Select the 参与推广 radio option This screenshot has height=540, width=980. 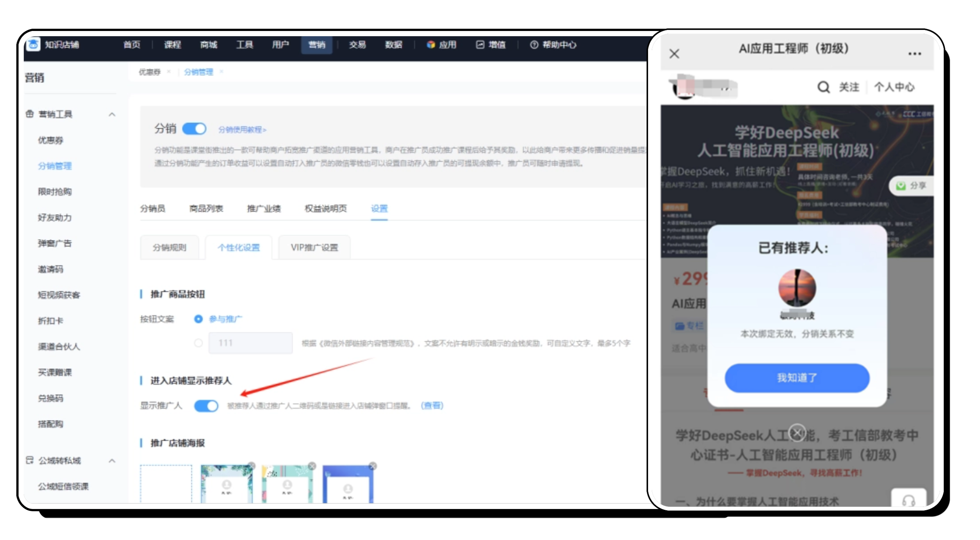(x=198, y=319)
